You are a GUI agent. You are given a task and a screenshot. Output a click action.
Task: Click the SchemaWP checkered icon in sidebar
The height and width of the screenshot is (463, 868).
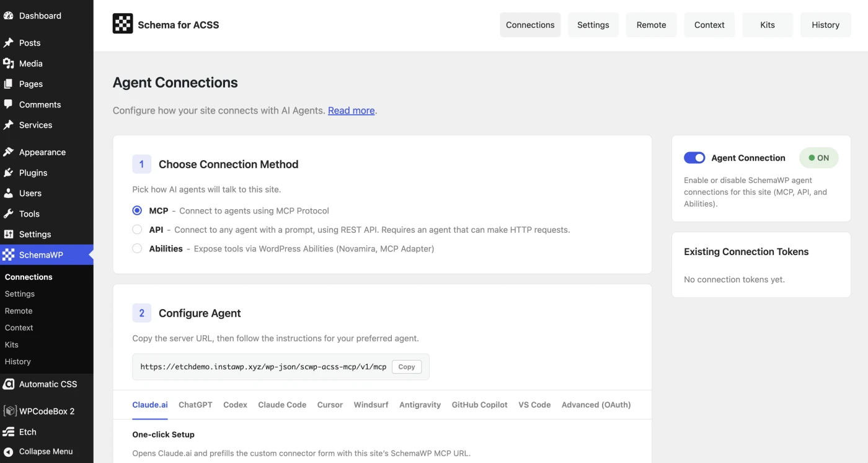9,254
